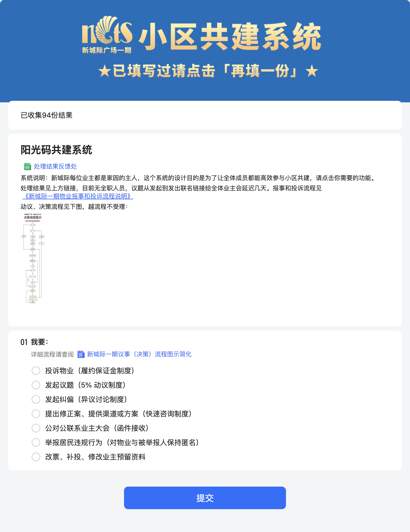Open the 处理结果反馈处 link

coord(55,166)
